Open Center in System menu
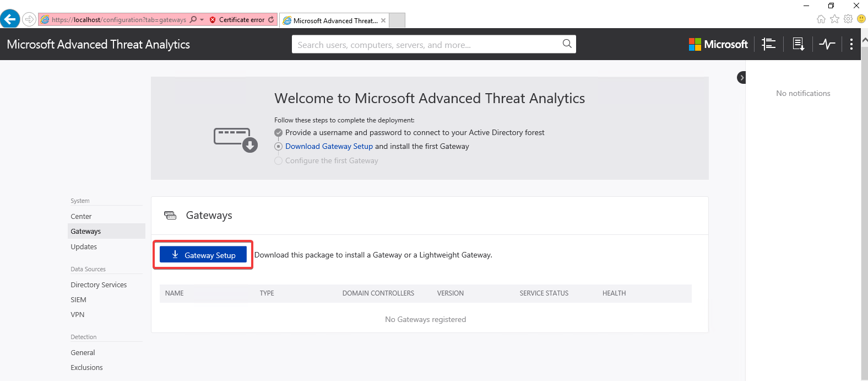868x381 pixels. click(81, 217)
